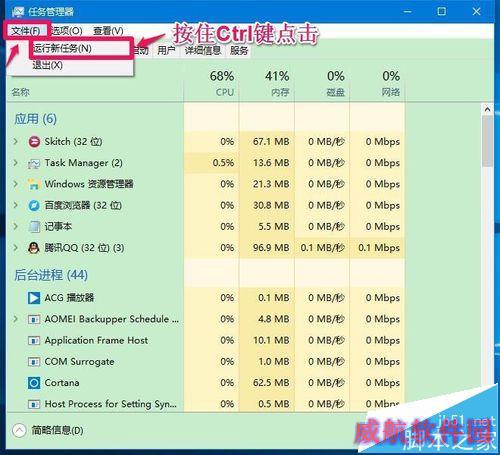500x455 pixels.
Task: Click the Windows 资源管理器 folder icon
Action: coord(34,184)
